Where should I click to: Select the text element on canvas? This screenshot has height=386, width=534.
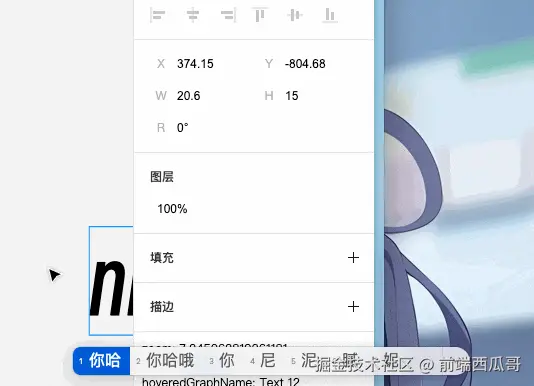[111, 280]
